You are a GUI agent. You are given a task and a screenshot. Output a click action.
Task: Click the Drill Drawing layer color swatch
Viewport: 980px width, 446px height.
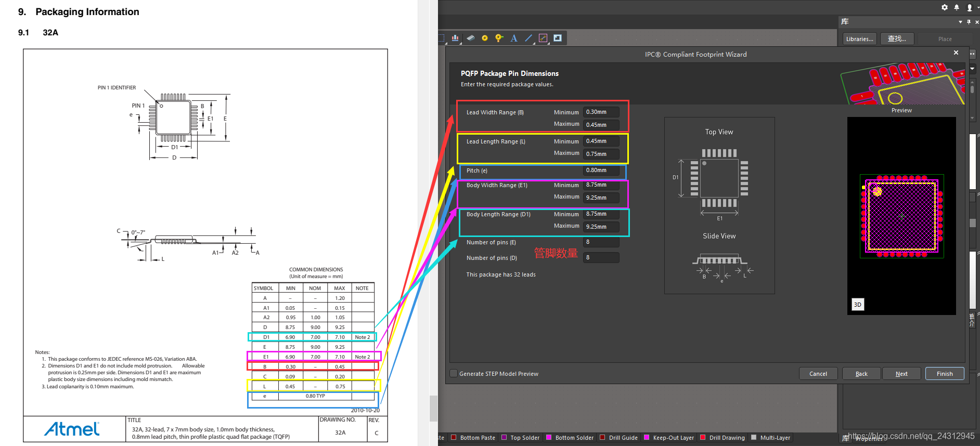[703, 438]
